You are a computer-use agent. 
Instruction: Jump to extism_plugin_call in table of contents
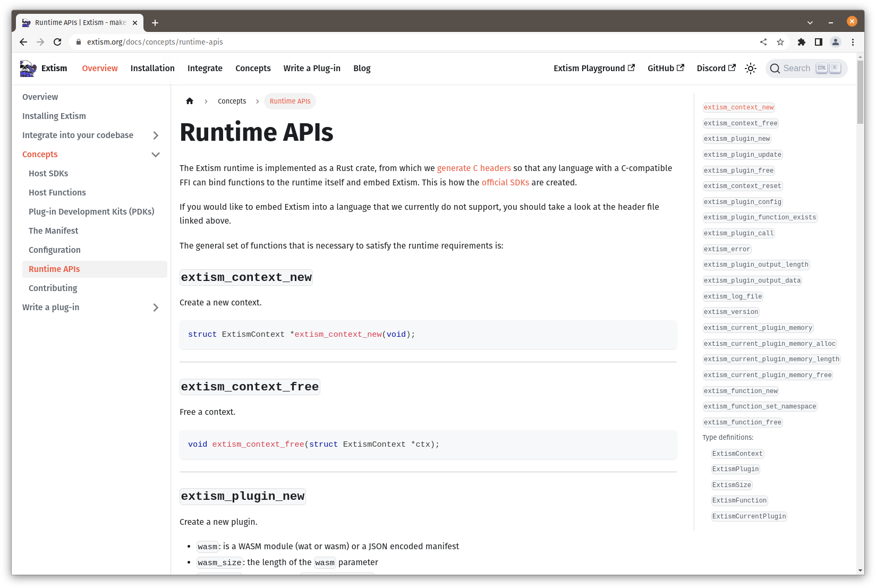pos(738,233)
